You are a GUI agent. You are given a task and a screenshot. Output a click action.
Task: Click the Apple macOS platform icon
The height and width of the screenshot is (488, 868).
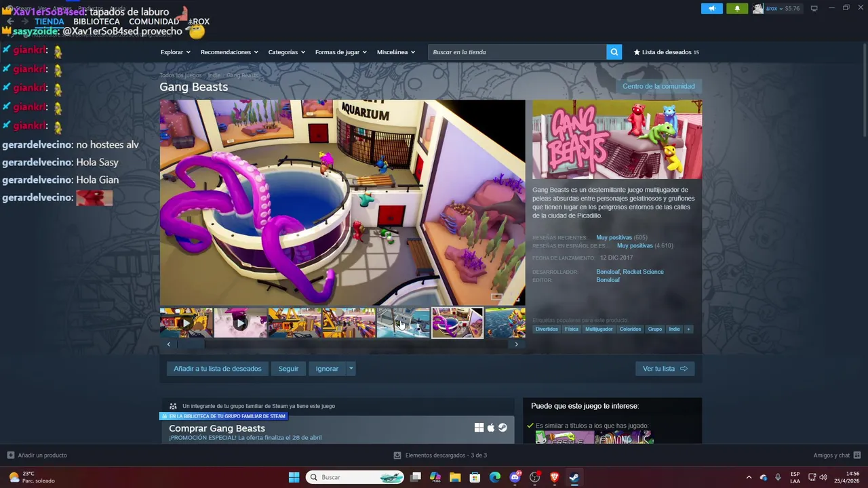pos(491,428)
